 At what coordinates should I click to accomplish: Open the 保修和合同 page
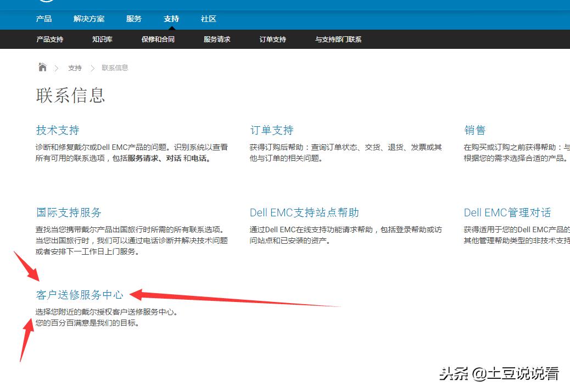[158, 39]
